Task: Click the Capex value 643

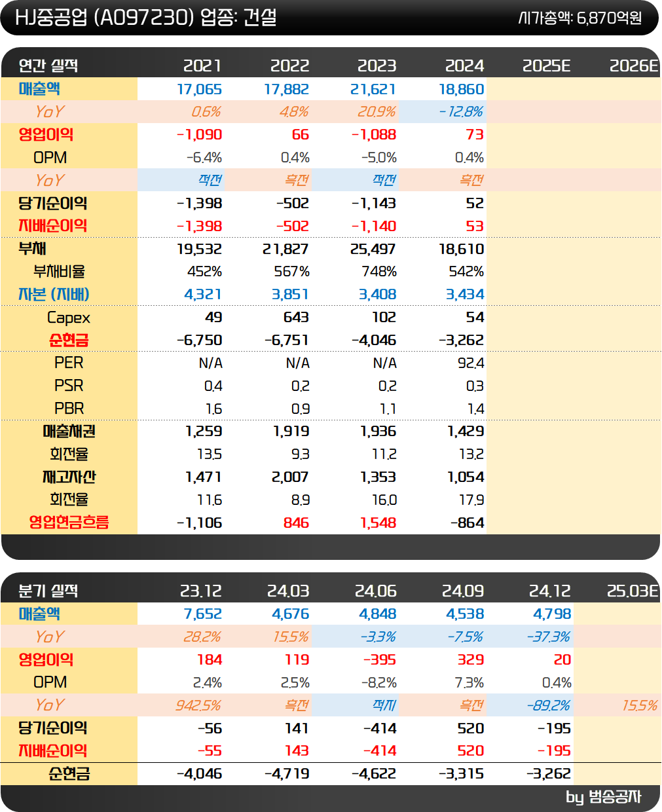Action: (296, 318)
